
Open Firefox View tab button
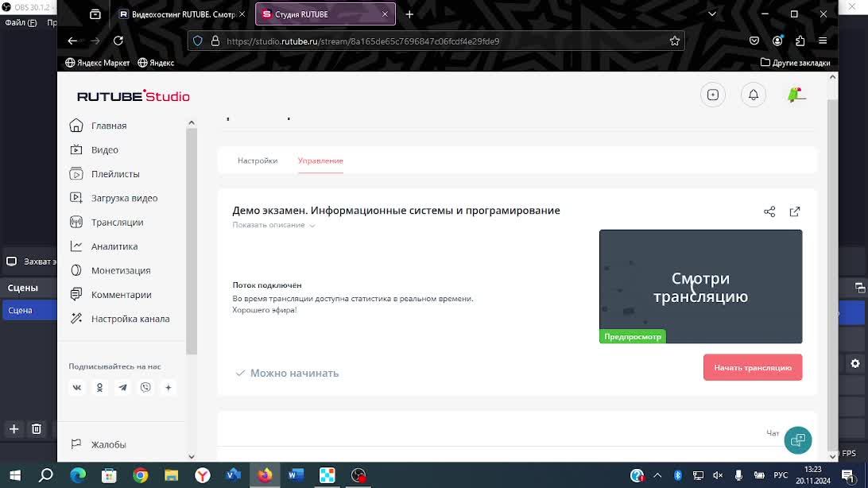click(95, 14)
